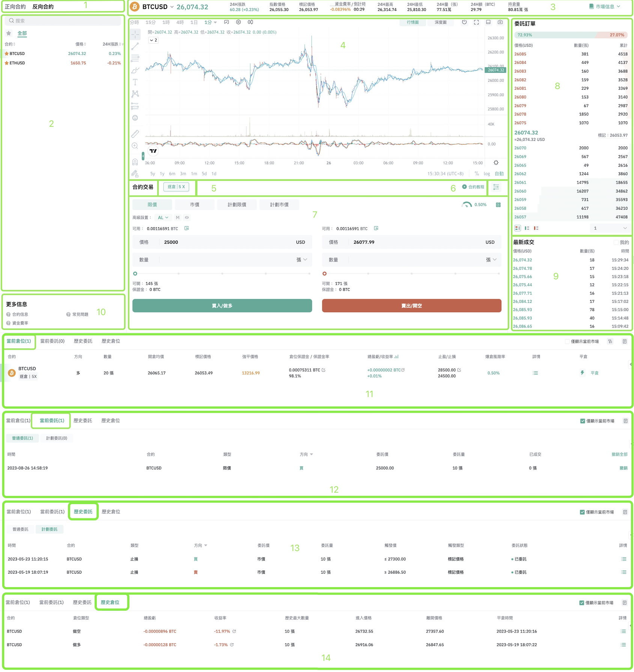Check the 我的 trades checkbox

[616, 242]
